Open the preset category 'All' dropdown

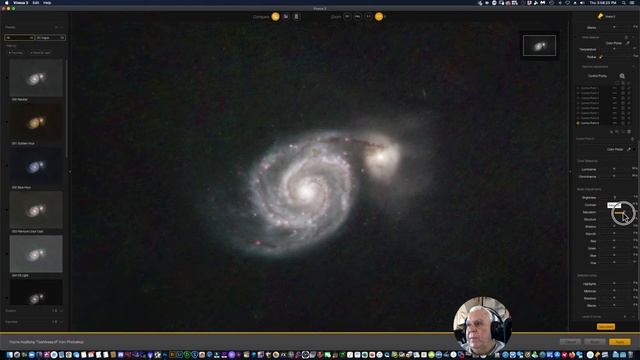(x=19, y=38)
